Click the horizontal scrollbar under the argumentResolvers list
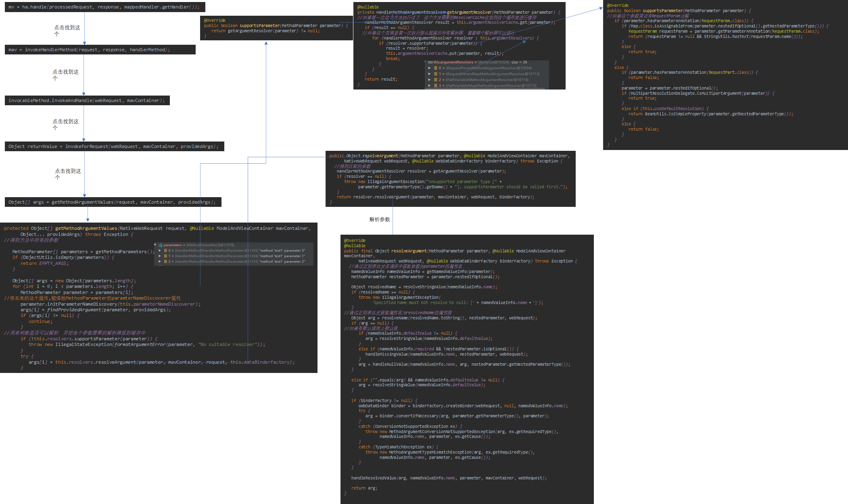The width and height of the screenshot is (848, 504). (x=484, y=88)
